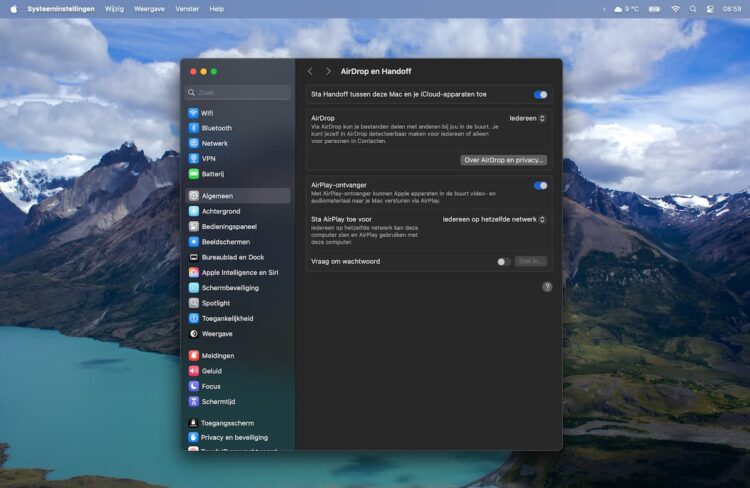Open Apple Intelligence en Siri icon

tap(194, 272)
